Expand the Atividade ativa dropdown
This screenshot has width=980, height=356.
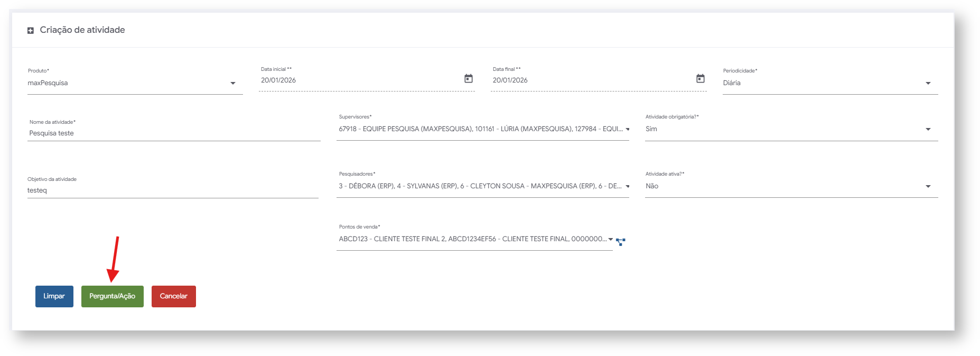pos(928,186)
